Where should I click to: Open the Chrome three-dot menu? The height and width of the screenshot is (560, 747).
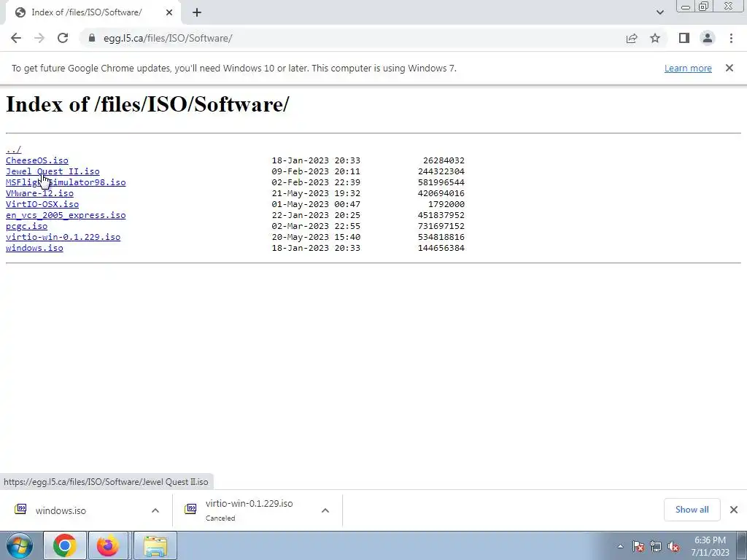731,38
